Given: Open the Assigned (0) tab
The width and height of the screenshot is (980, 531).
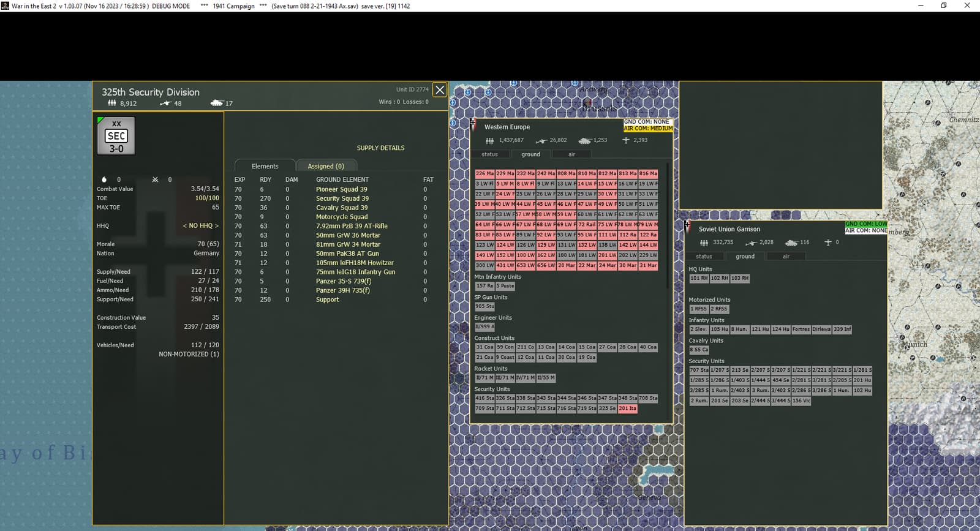Looking at the screenshot, I should click(x=326, y=166).
